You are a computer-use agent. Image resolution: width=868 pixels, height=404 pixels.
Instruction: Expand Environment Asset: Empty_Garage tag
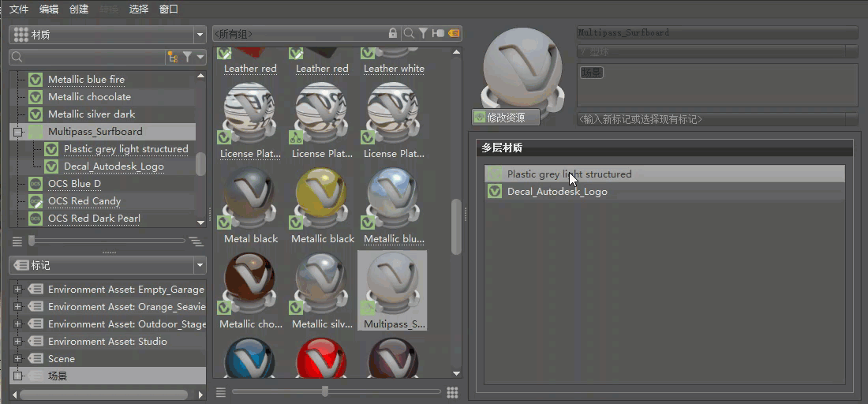(x=17, y=290)
